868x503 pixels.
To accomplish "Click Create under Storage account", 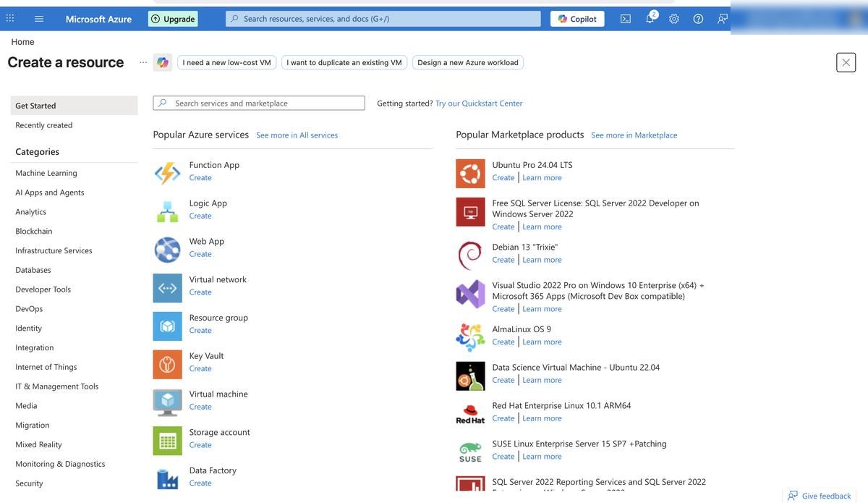I will click(x=200, y=445).
